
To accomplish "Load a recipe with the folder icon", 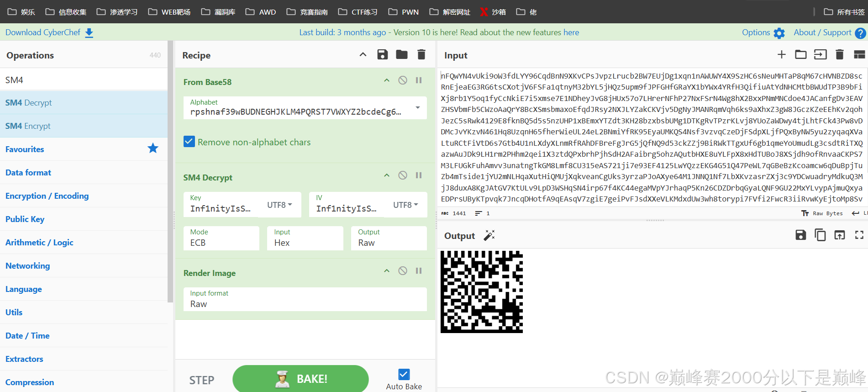I will pos(402,55).
